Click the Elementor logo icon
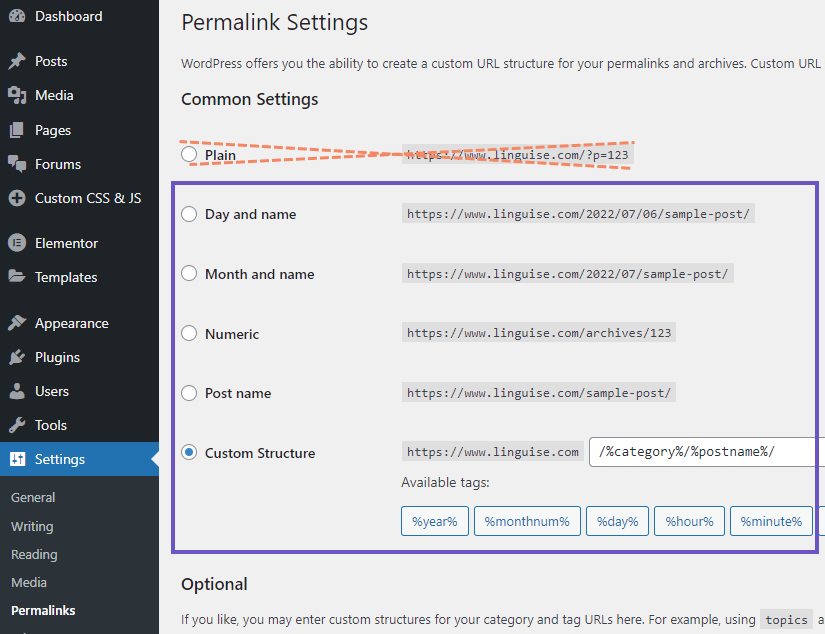 point(17,243)
